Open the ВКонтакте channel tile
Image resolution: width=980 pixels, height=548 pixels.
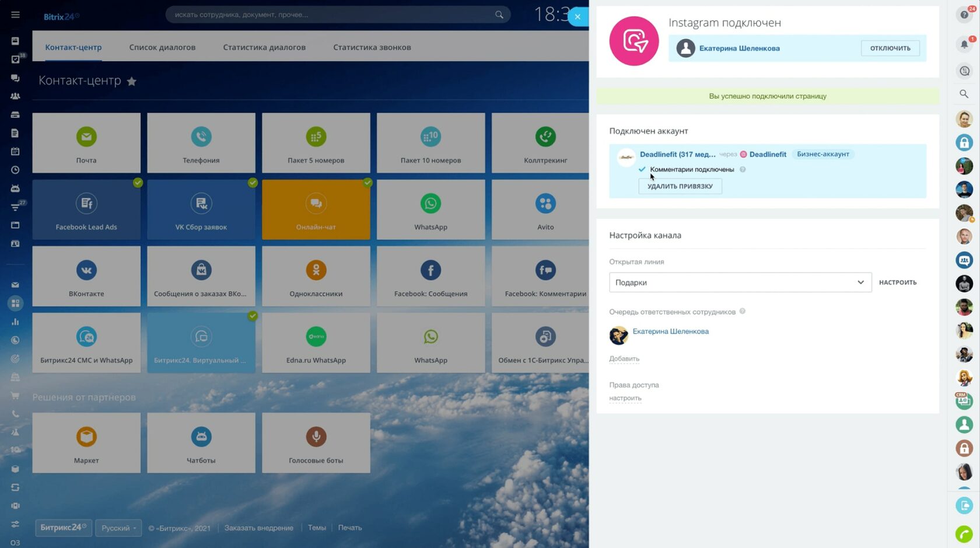coord(86,276)
